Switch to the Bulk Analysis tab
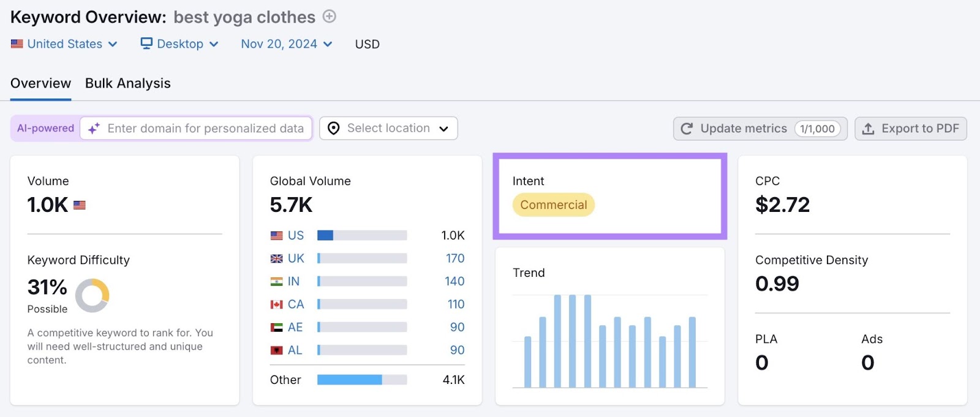This screenshot has height=417, width=980. 128,83
